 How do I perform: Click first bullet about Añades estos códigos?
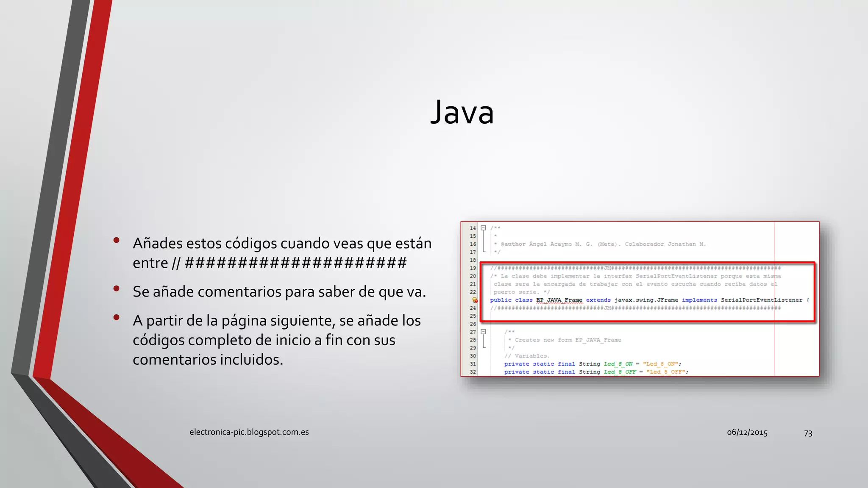pos(282,253)
